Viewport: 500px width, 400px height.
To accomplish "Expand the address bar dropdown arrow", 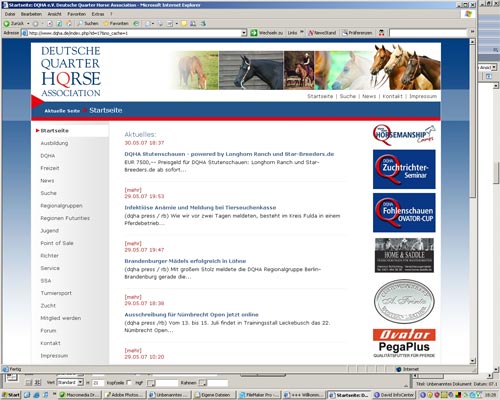I will pyautogui.click(x=244, y=33).
